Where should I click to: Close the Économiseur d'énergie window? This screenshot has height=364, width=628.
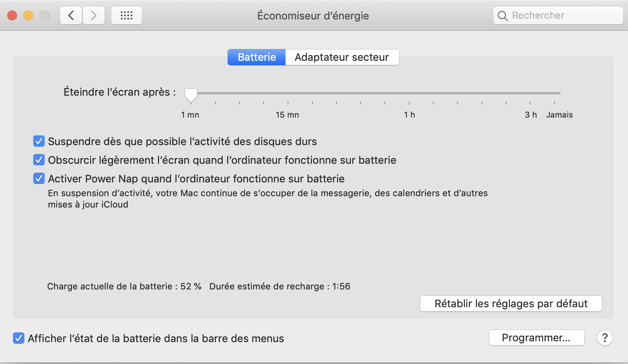click(x=12, y=16)
